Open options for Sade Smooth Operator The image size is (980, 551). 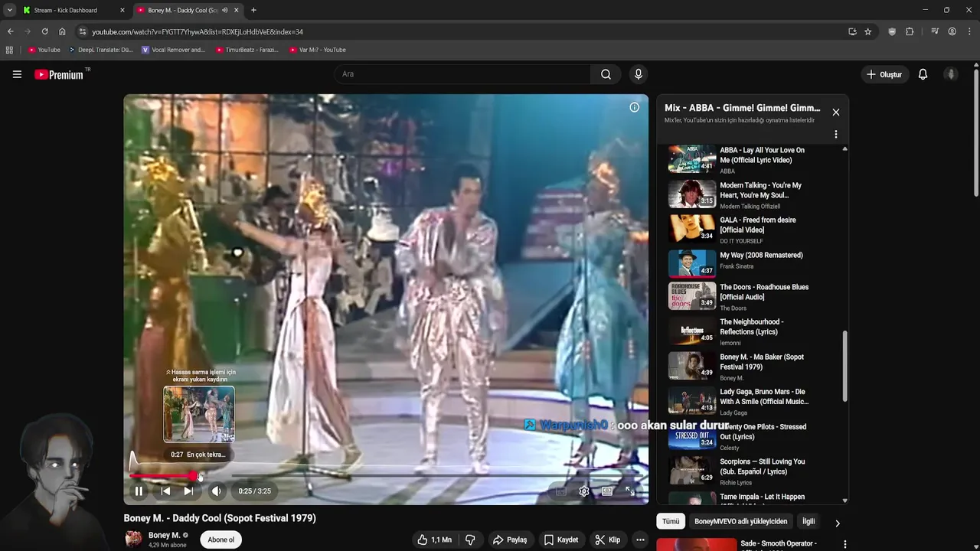844,544
